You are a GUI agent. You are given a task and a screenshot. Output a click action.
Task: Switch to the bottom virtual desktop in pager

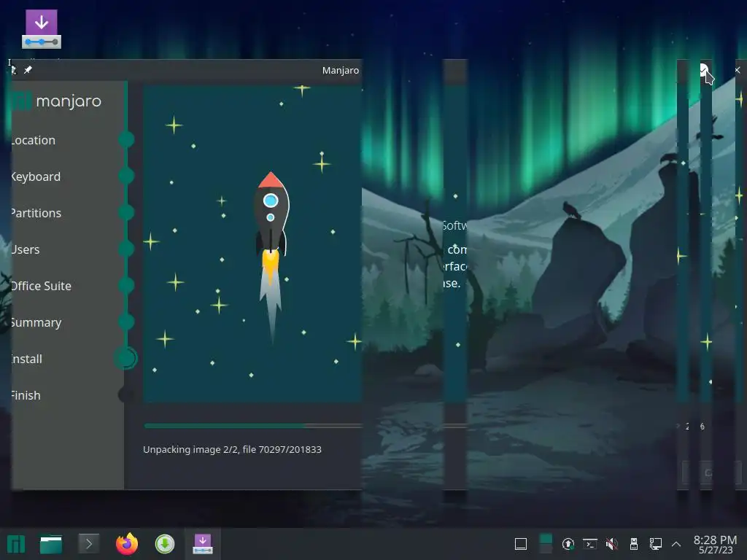[546, 549]
